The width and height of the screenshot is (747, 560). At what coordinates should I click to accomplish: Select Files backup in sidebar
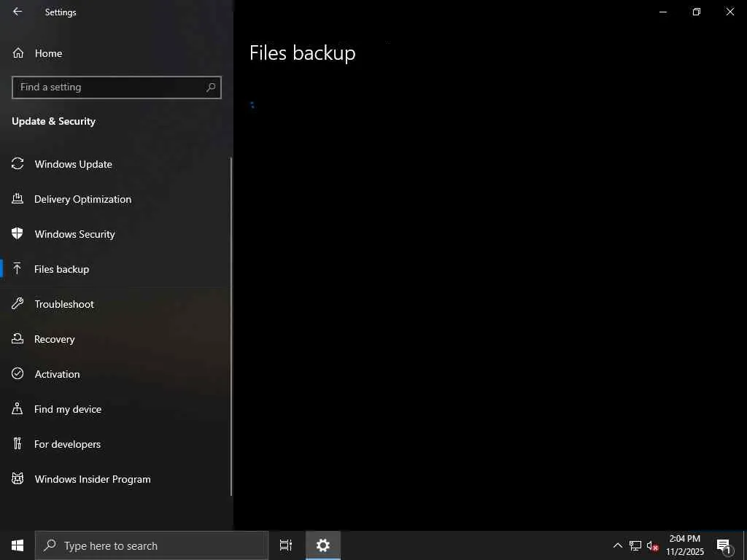click(115, 269)
